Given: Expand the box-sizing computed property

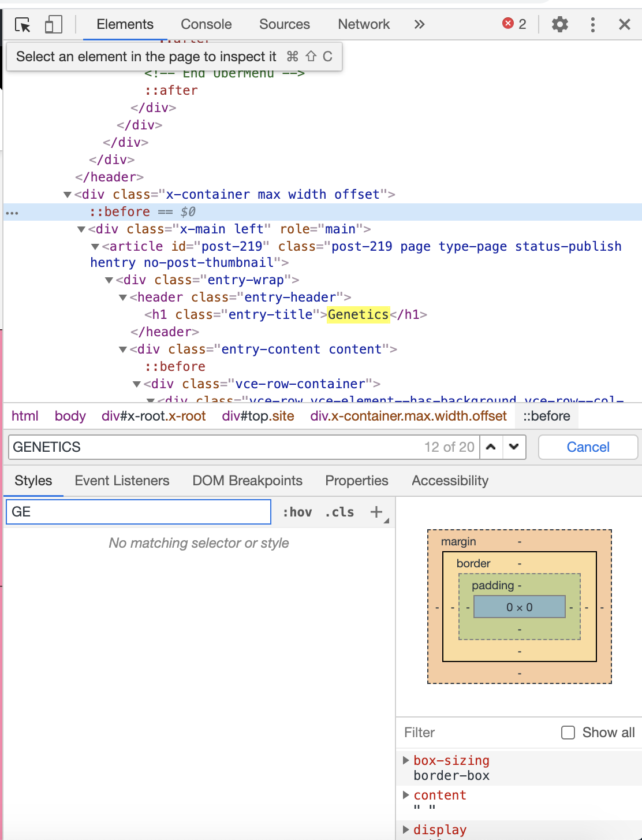Looking at the screenshot, I should (406, 760).
